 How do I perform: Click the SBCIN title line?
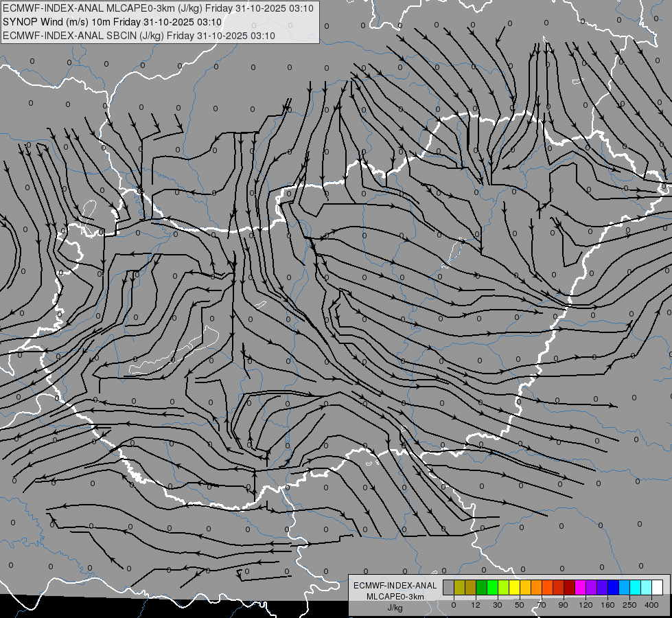(139, 36)
